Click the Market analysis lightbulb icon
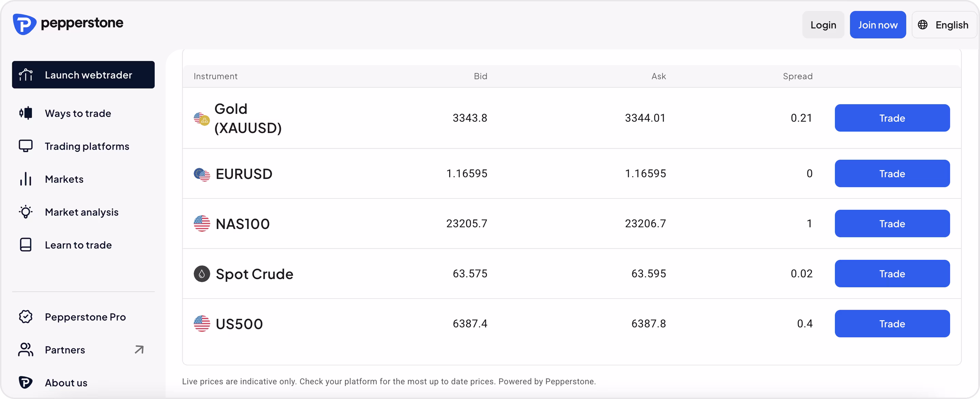The image size is (980, 399). click(x=25, y=212)
